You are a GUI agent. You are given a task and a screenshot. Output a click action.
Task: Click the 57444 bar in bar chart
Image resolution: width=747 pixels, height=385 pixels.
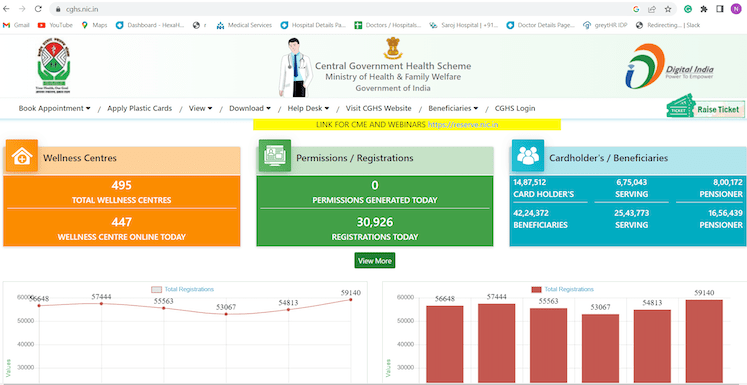click(x=497, y=344)
